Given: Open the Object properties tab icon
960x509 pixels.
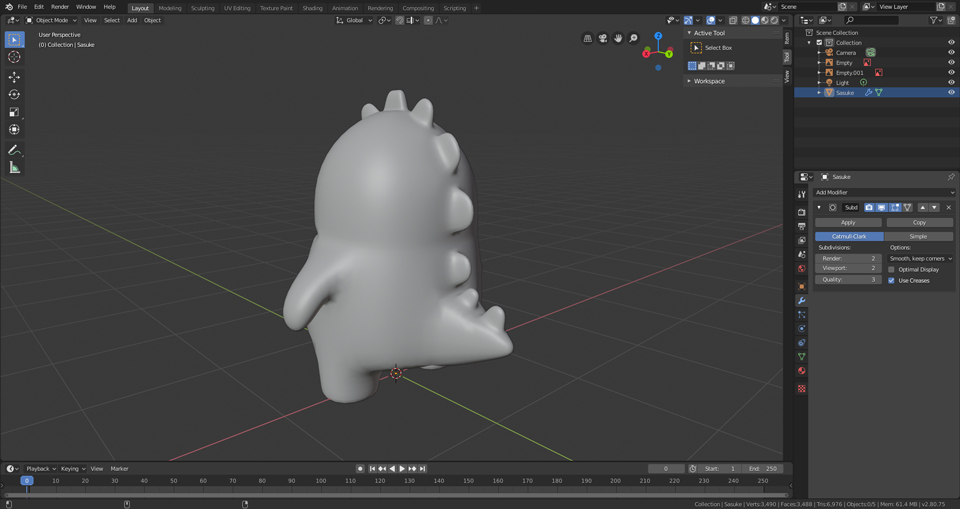Looking at the screenshot, I should 801,286.
